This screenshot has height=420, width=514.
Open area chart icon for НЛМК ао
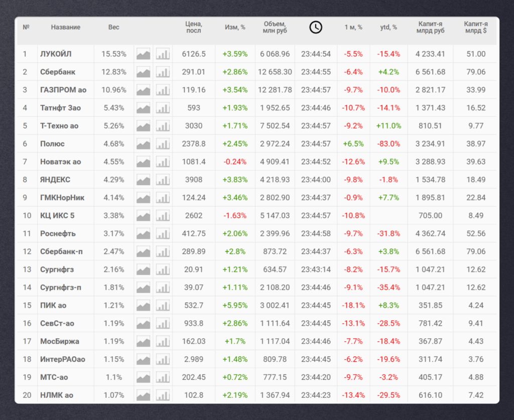(143, 395)
